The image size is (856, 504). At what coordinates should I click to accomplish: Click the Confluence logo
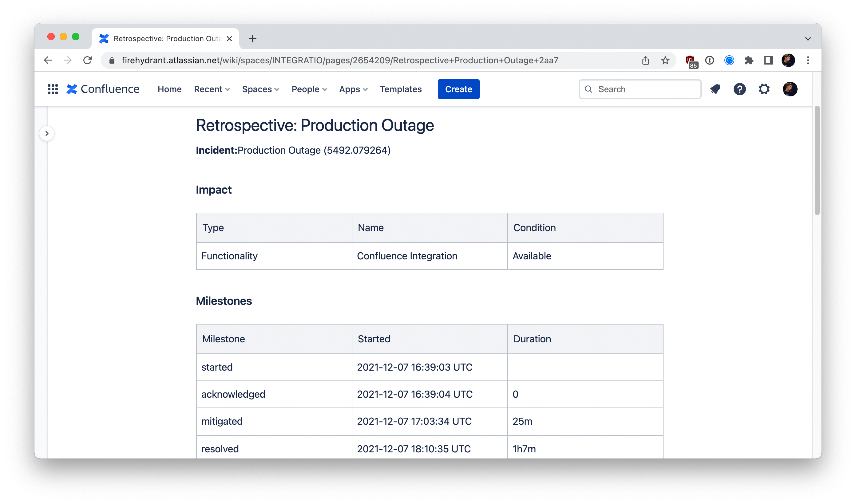pos(103,89)
